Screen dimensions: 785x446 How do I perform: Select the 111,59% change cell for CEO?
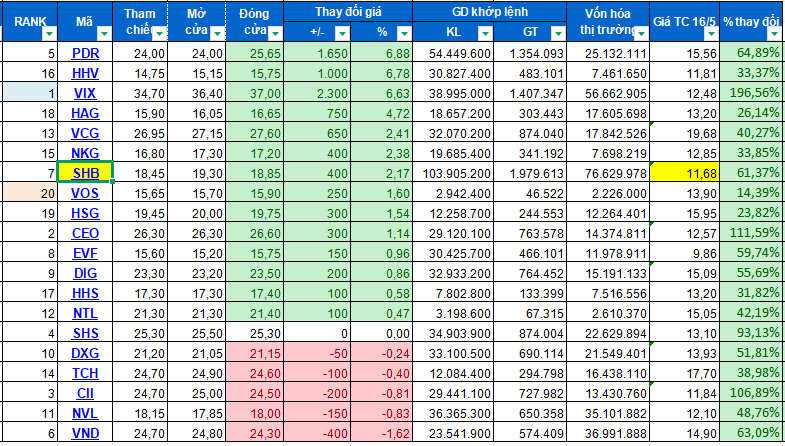point(752,233)
